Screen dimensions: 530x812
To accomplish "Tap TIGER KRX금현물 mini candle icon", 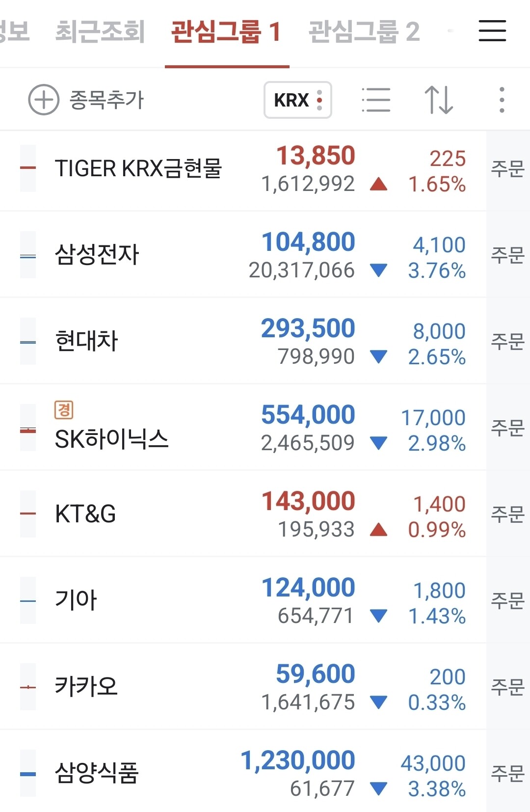I will coord(28,168).
